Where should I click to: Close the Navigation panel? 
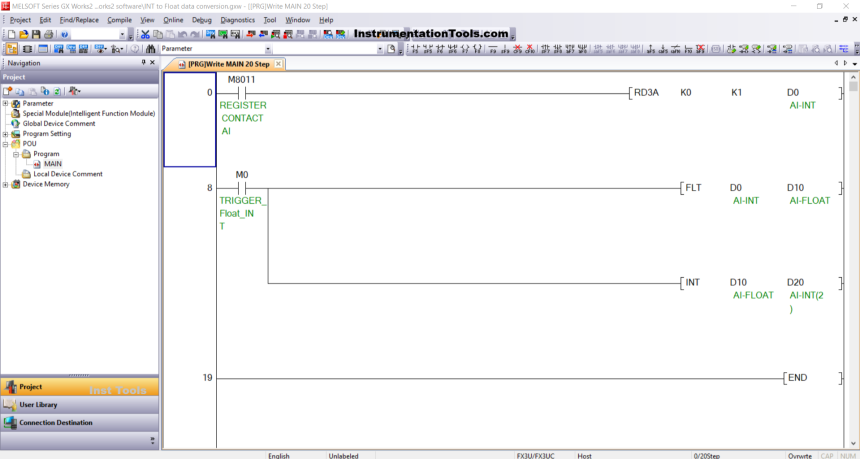tap(152, 63)
